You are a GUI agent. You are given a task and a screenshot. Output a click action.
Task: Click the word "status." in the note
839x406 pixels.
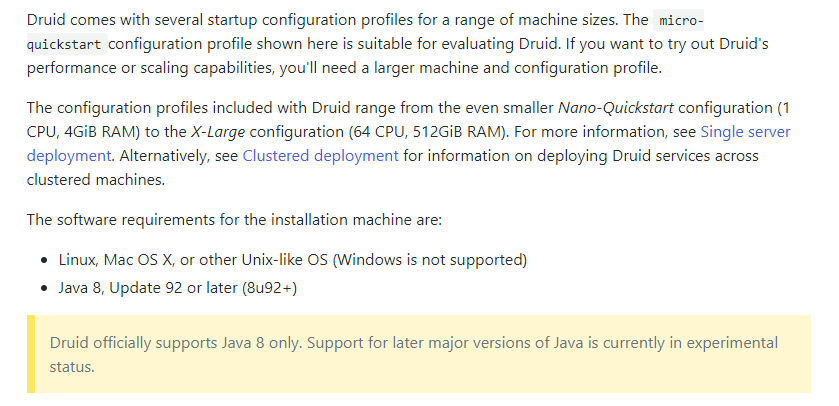pos(72,367)
